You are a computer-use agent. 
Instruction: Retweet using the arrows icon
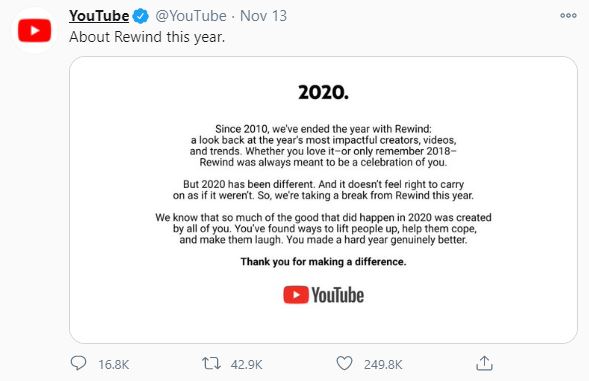tap(211, 363)
